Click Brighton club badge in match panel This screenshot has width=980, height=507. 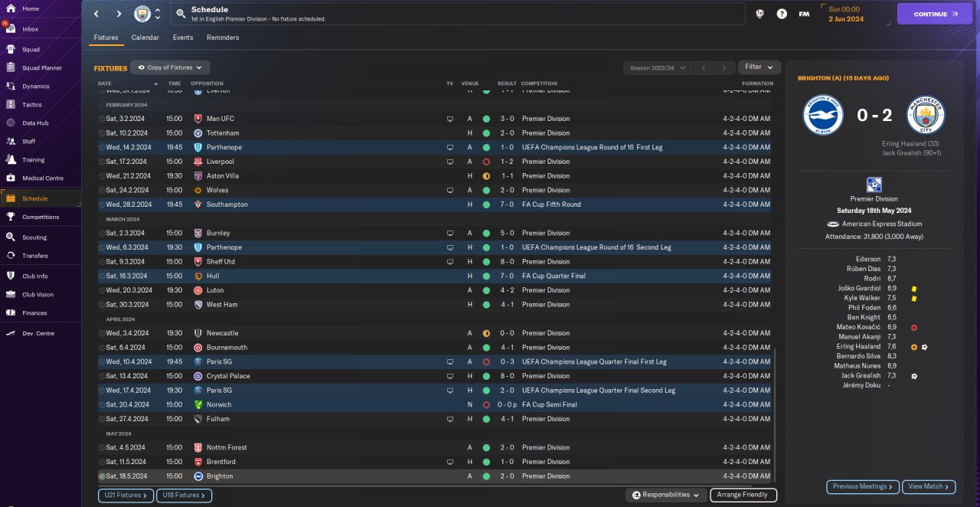823,115
